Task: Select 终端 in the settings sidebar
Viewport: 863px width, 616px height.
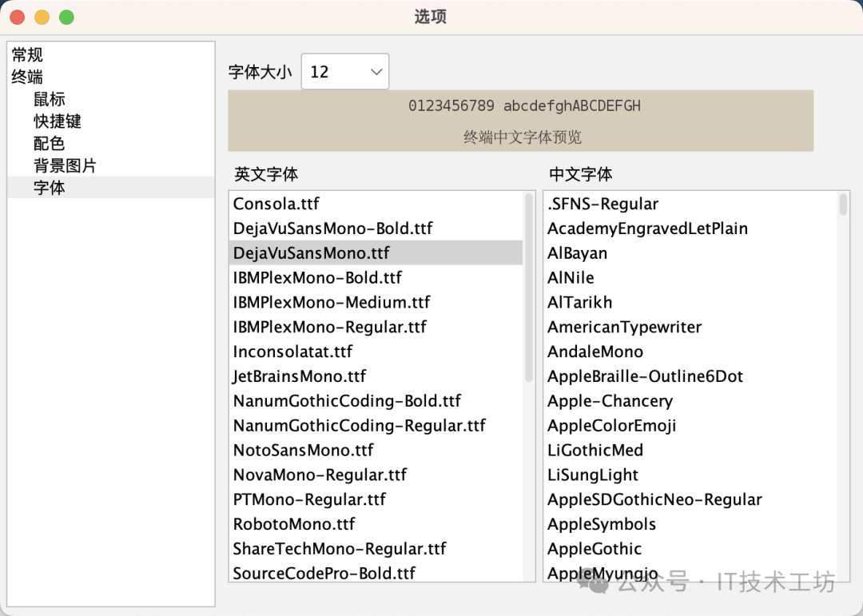Action: [26, 76]
